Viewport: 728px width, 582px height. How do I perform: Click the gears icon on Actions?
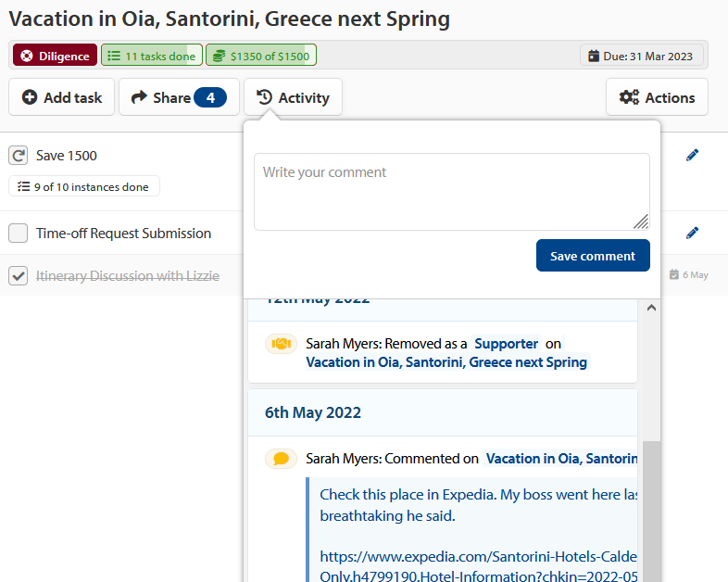coord(629,97)
